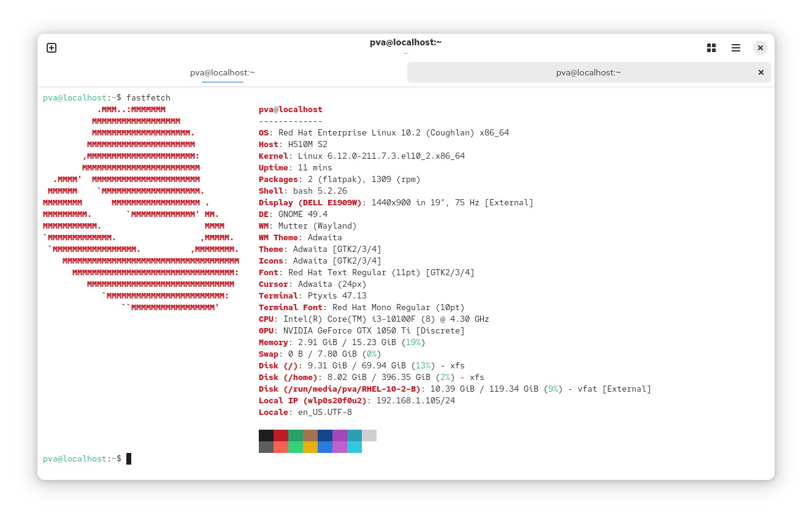Image resolution: width=812 pixels, height=521 pixels.
Task: Click the 'Disk (/home)' label
Action: [x=288, y=377]
